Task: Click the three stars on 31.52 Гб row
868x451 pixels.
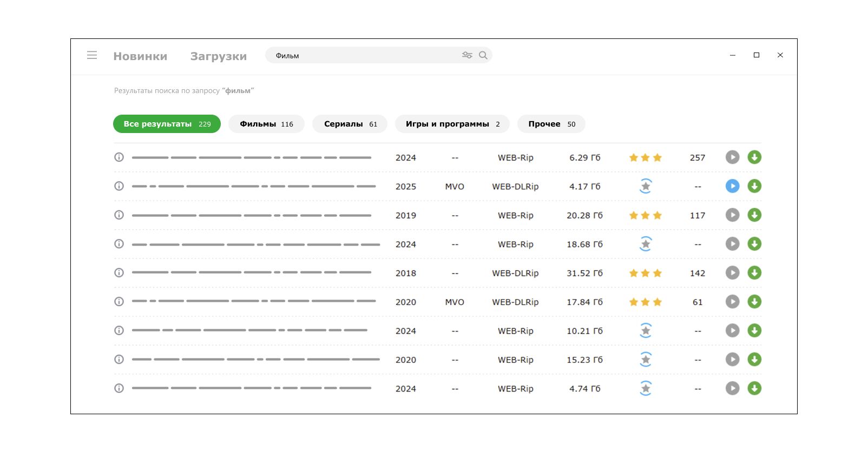Action: pyautogui.click(x=646, y=273)
